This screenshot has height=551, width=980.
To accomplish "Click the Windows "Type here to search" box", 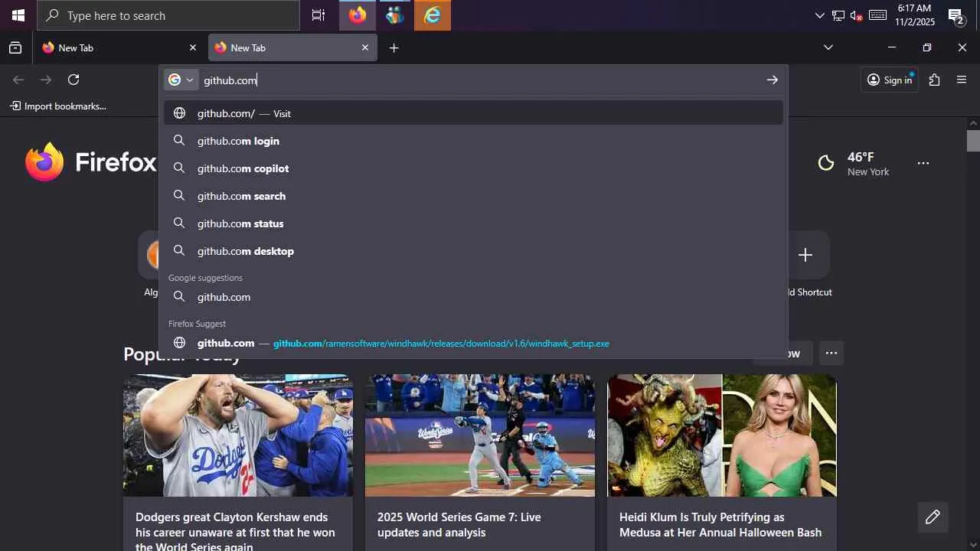I will click(x=168, y=15).
